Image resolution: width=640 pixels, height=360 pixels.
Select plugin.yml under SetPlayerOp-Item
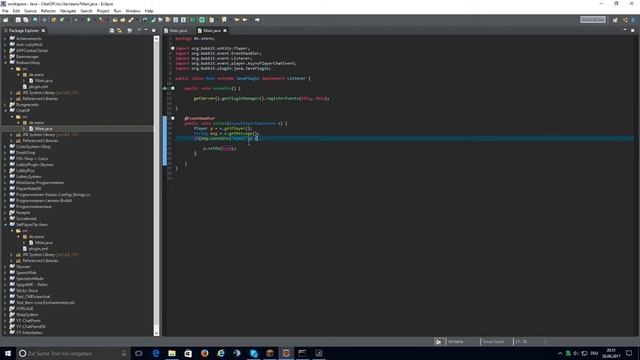[38, 249]
